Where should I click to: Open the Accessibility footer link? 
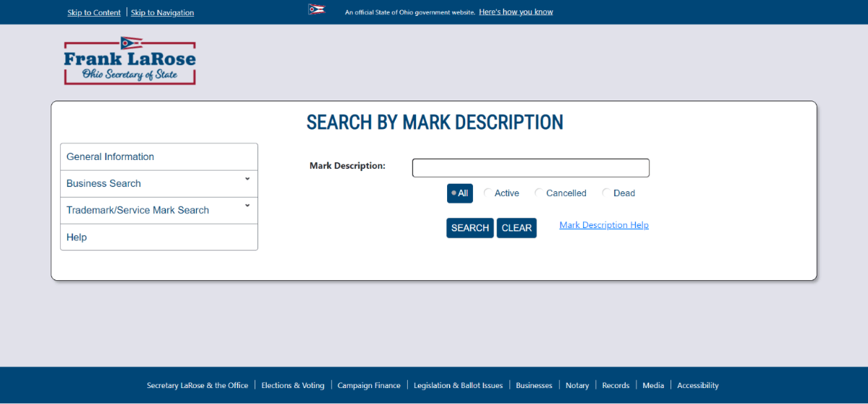698,385
